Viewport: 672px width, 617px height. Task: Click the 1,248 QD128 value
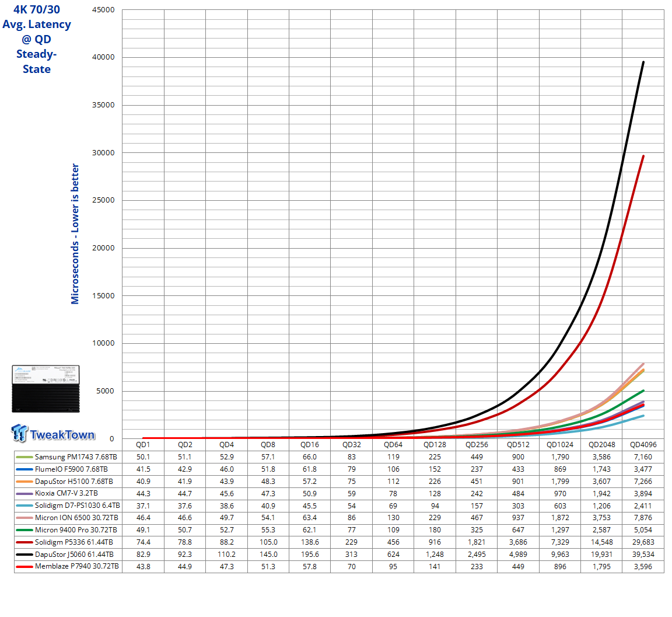tap(435, 555)
